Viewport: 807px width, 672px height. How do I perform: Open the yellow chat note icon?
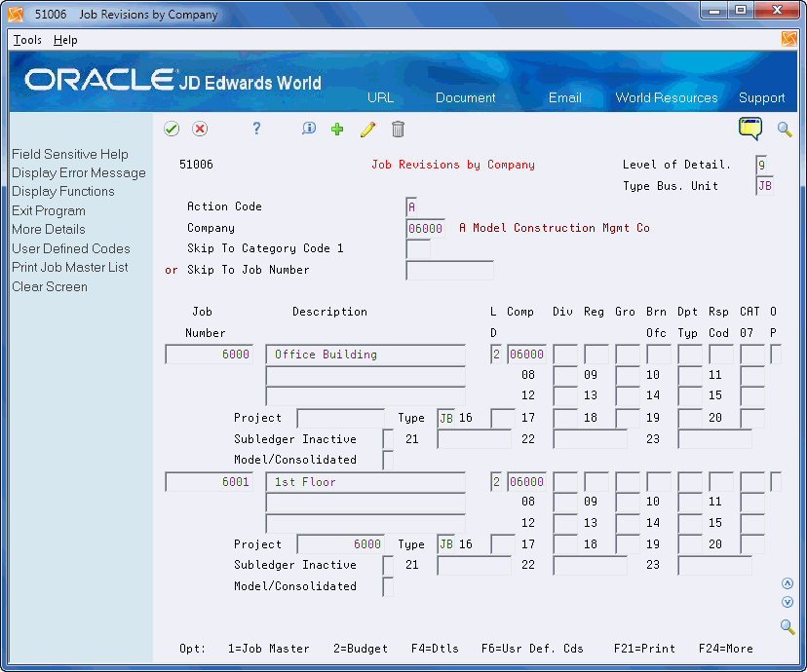[x=750, y=129]
